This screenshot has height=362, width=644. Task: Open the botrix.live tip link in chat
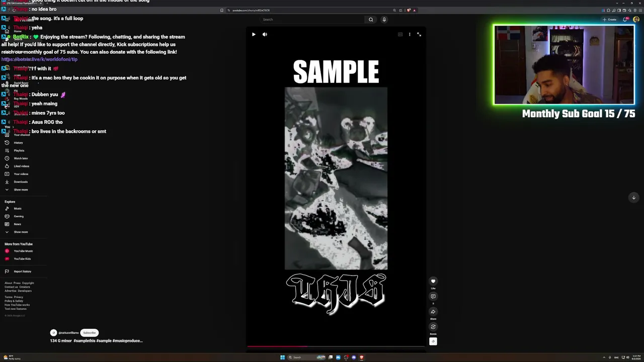39,59
